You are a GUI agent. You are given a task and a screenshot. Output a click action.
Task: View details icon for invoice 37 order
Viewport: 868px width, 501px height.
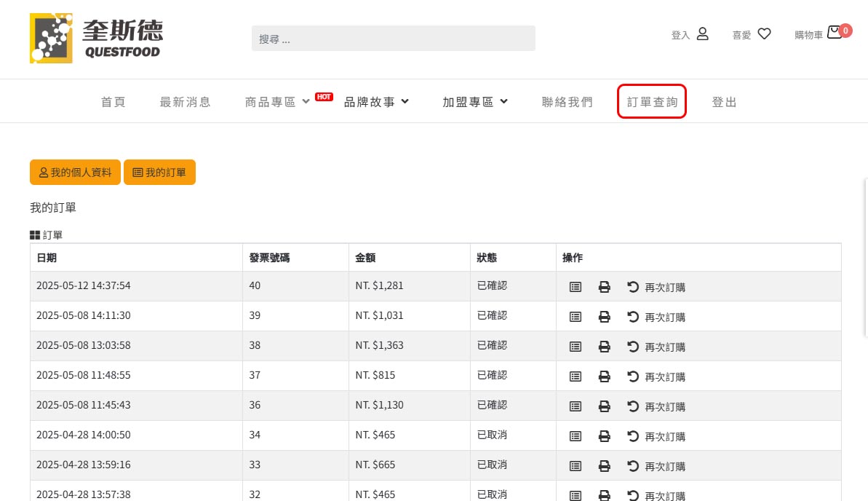click(x=576, y=377)
